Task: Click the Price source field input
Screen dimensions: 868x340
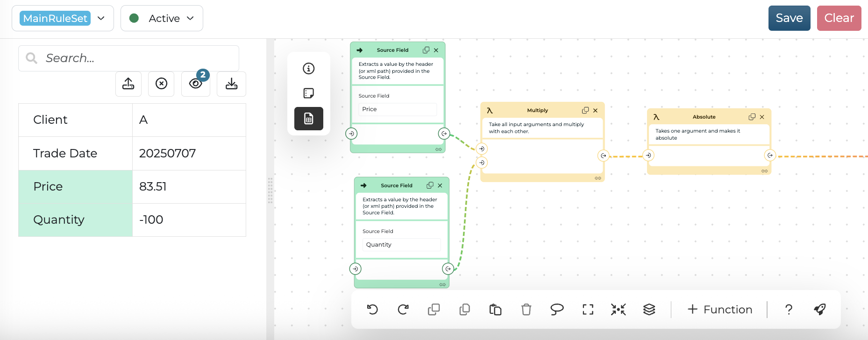Action: 398,109
